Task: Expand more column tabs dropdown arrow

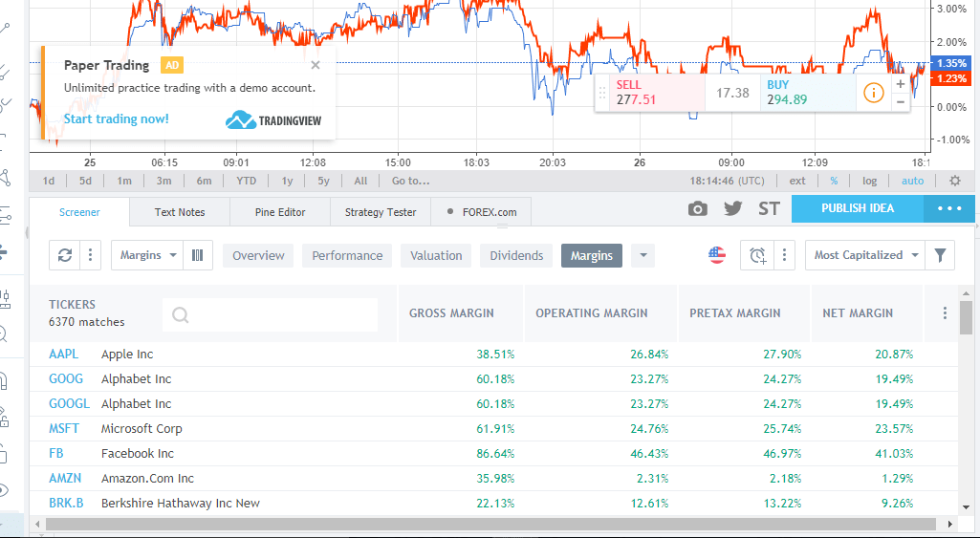Action: 643,255
